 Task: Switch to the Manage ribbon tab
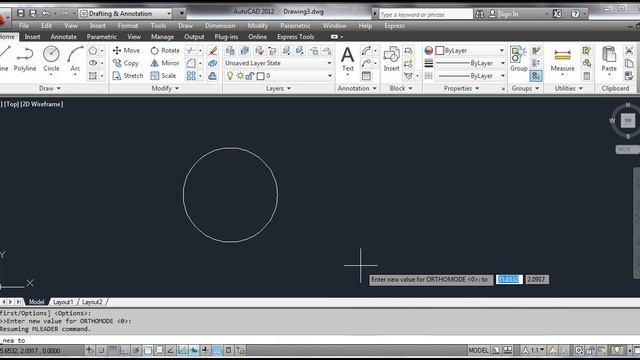(162, 37)
